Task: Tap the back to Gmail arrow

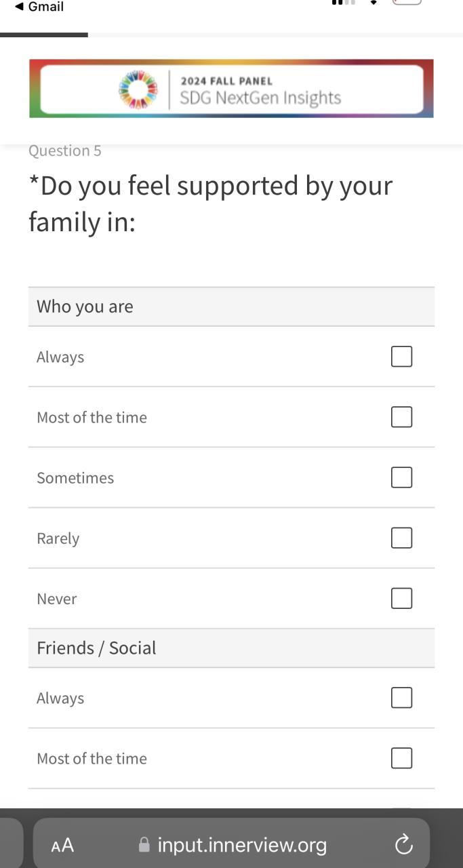Action: point(19,7)
